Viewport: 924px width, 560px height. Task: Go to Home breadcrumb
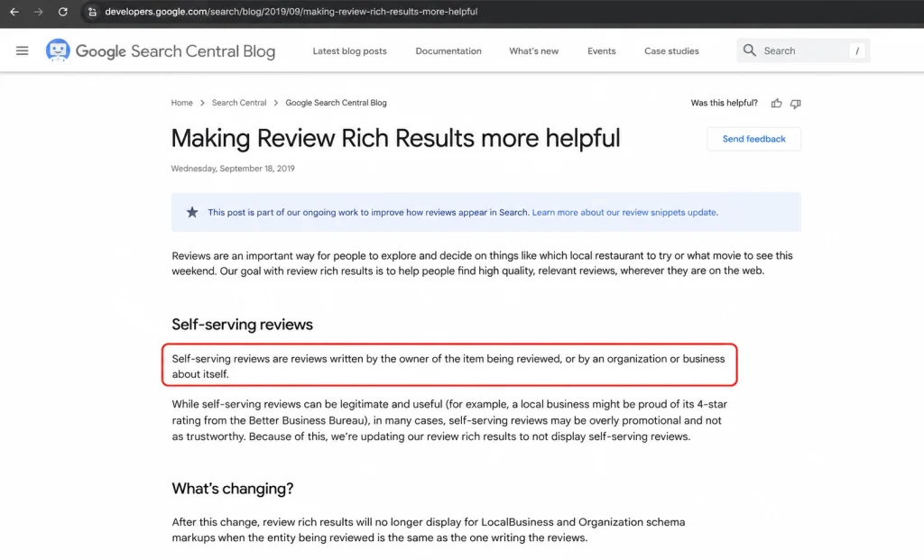tap(181, 103)
